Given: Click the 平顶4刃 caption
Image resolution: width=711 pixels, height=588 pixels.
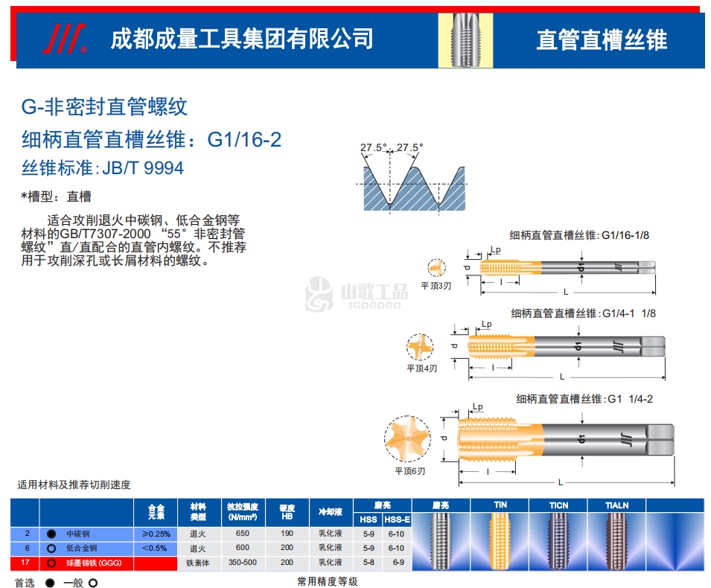Looking at the screenshot, I should [x=421, y=368].
